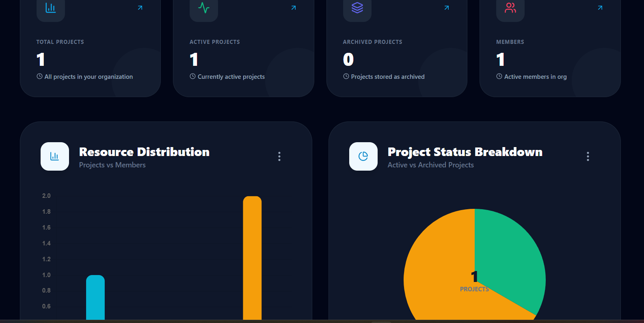Viewport: 644px width, 323px height.
Task: Click the Members count value
Action: [x=501, y=60]
